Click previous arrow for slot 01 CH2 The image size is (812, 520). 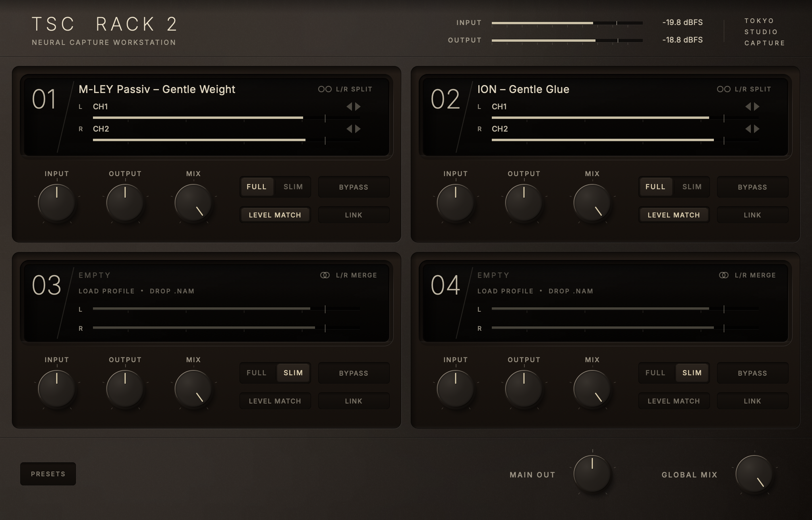click(x=349, y=129)
